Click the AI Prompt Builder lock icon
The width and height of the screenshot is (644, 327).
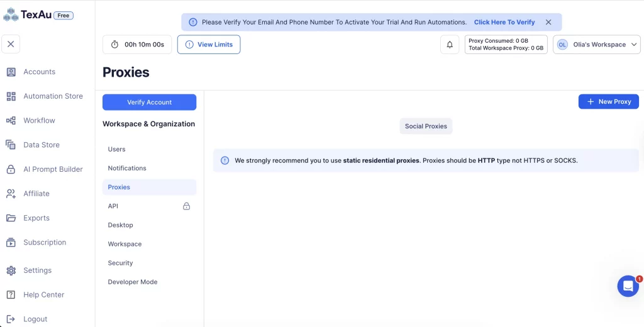pos(11,169)
